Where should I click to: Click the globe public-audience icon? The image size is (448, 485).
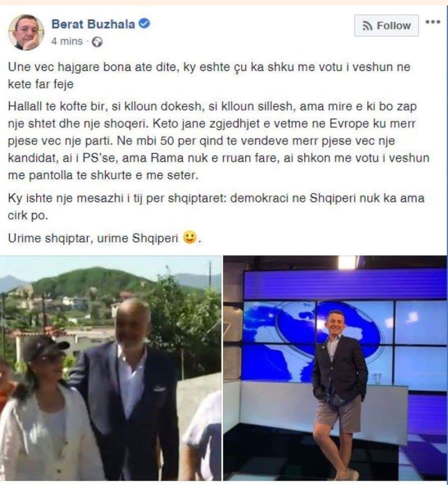(97, 42)
